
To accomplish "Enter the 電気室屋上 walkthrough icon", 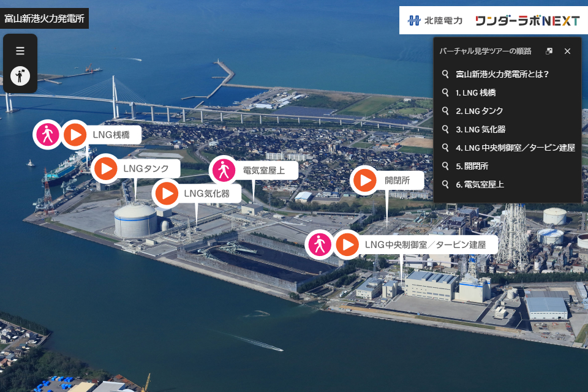I will pos(224,170).
